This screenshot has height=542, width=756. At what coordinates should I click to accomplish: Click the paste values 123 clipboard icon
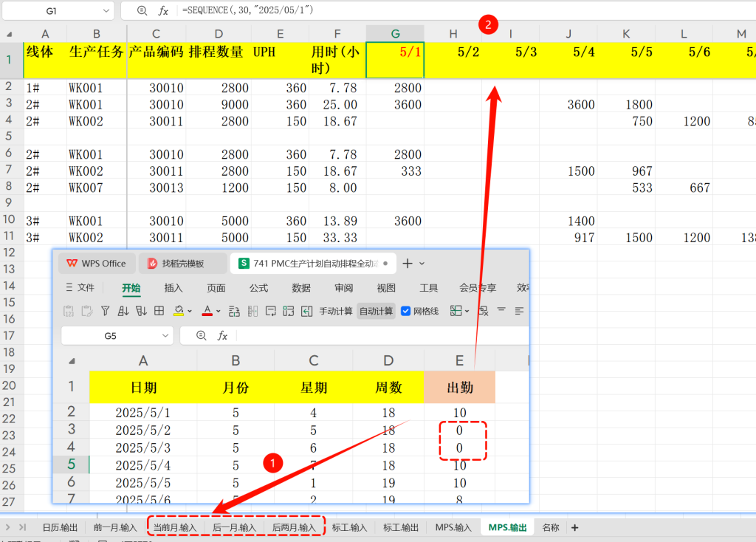tap(69, 311)
